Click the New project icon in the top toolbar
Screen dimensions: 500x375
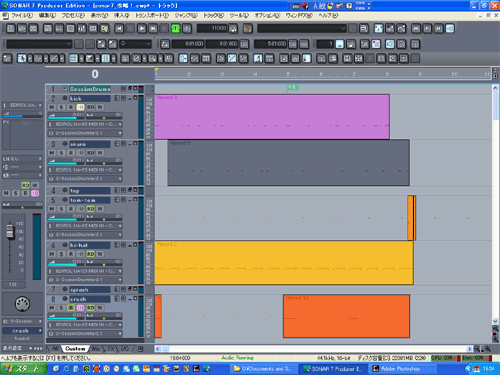(x=11, y=29)
